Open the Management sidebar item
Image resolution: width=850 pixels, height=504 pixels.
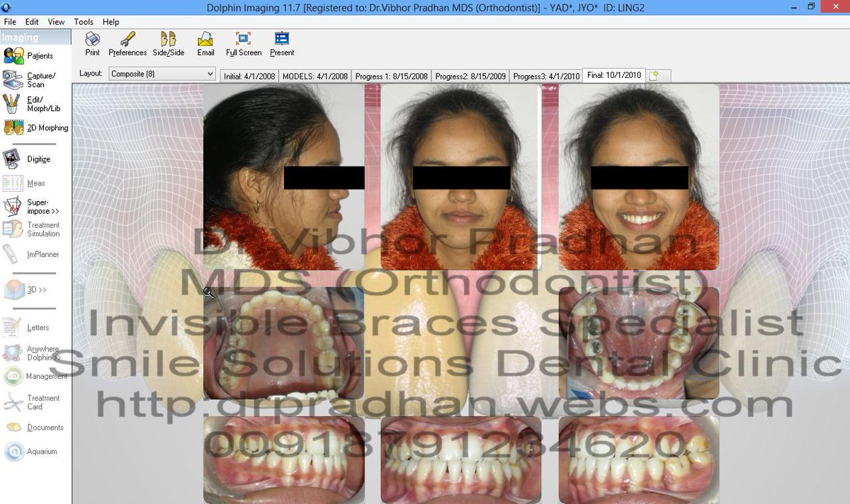[x=35, y=376]
